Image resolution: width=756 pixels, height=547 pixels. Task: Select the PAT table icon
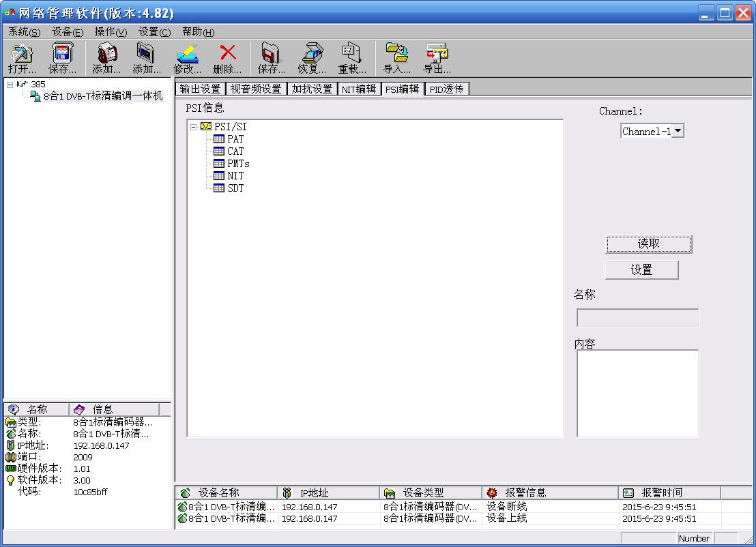219,139
